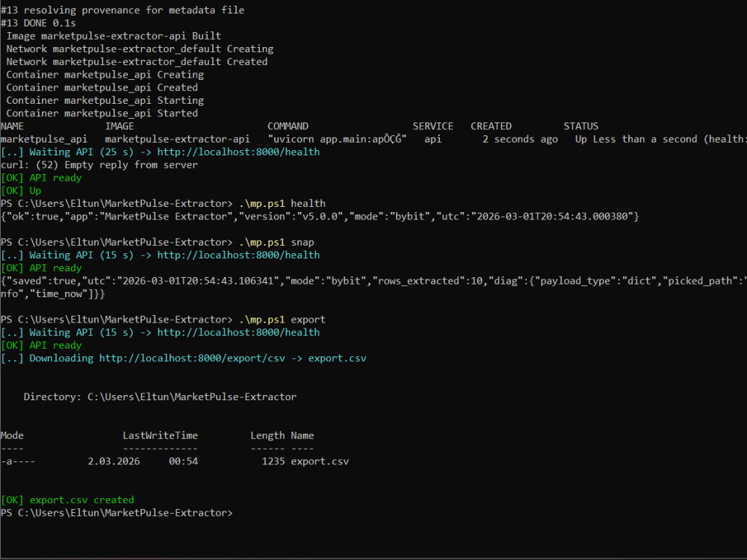Screen dimensions: 747x560
Task: Click the 'NAME' header of the container table
Action: click(13, 126)
